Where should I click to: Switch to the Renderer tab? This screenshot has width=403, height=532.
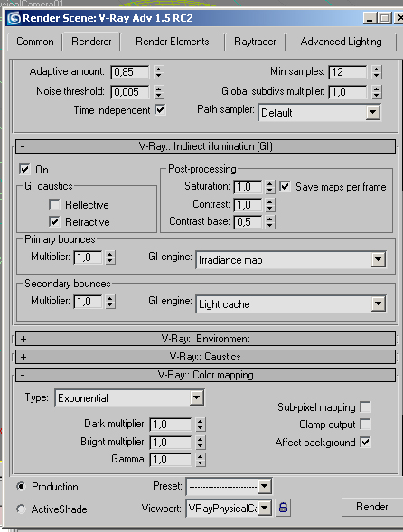tap(91, 42)
